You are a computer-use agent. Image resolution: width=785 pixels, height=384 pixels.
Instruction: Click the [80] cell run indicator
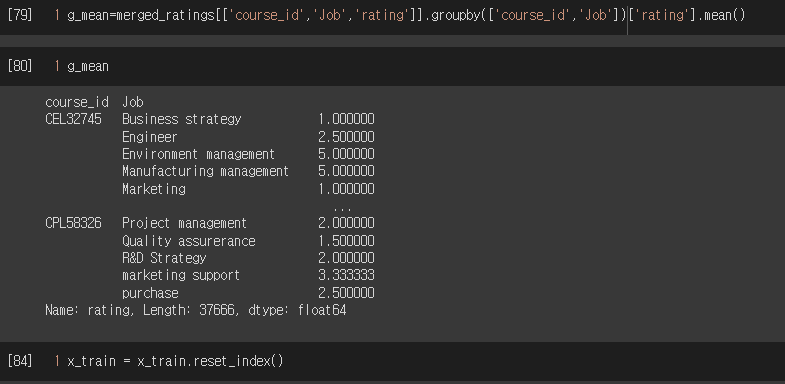point(20,66)
